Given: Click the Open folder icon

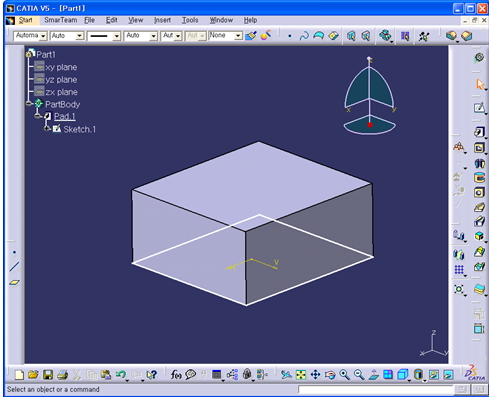Looking at the screenshot, I should click(33, 375).
